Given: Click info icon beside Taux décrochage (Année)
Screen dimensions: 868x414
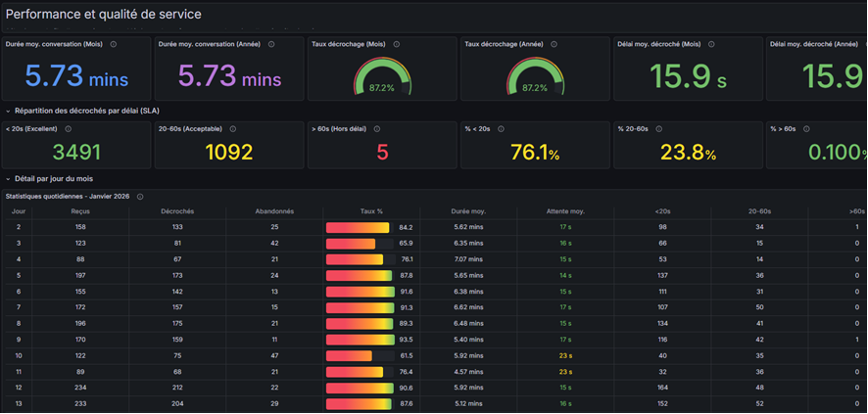Looking at the screenshot, I should [x=554, y=44].
